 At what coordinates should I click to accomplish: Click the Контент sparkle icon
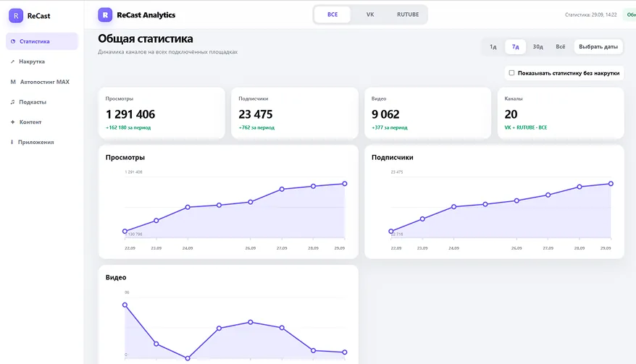[12, 122]
